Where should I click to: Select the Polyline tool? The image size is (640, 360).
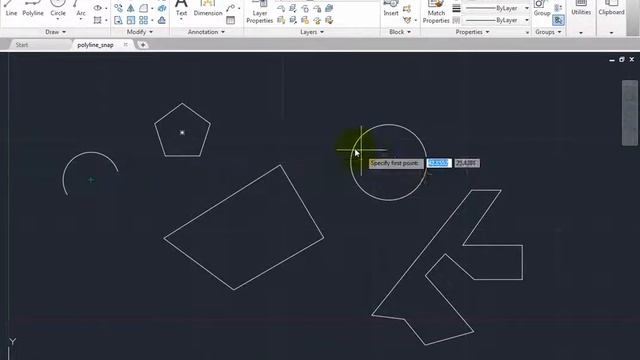[x=33, y=9]
